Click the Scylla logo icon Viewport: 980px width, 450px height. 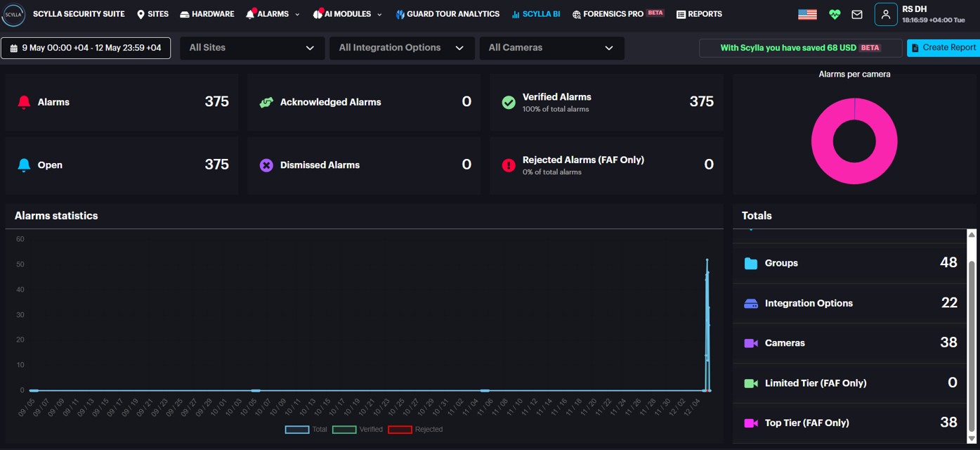(13, 14)
